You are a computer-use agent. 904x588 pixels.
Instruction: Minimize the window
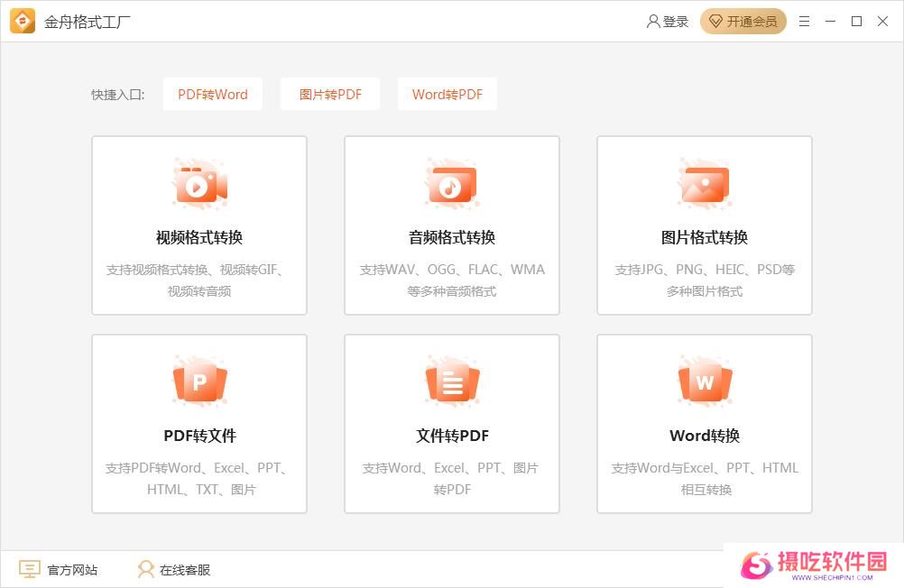[830, 22]
